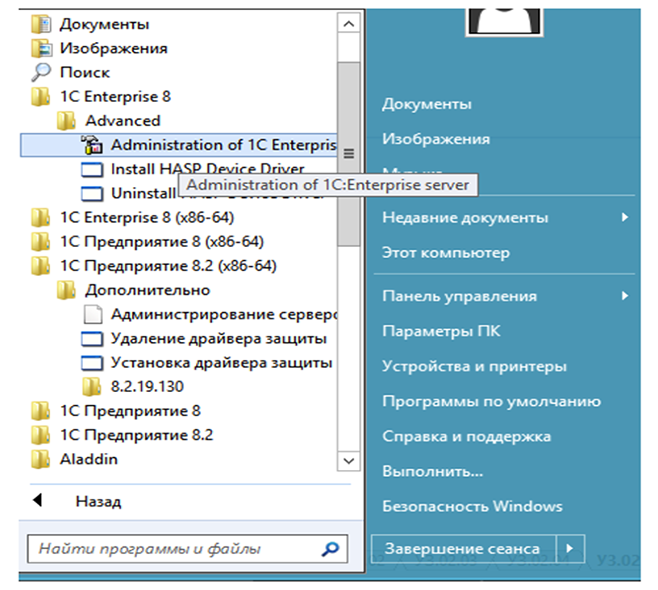Click the Aladdin folder icon

coord(41,459)
